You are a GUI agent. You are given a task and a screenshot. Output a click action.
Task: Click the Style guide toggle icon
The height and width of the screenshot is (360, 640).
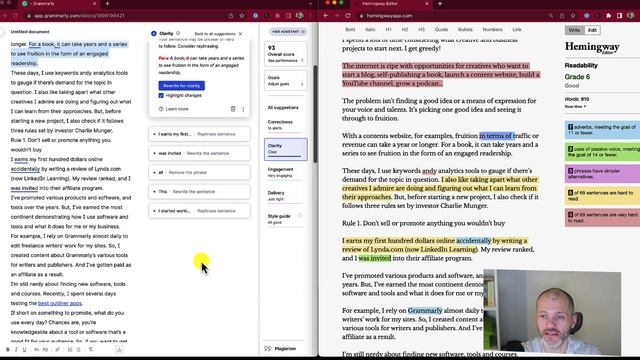[300, 215]
